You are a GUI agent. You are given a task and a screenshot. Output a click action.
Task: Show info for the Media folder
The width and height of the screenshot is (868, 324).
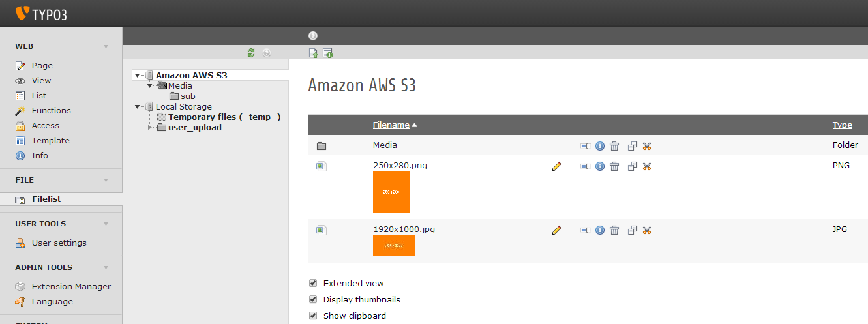(600, 146)
